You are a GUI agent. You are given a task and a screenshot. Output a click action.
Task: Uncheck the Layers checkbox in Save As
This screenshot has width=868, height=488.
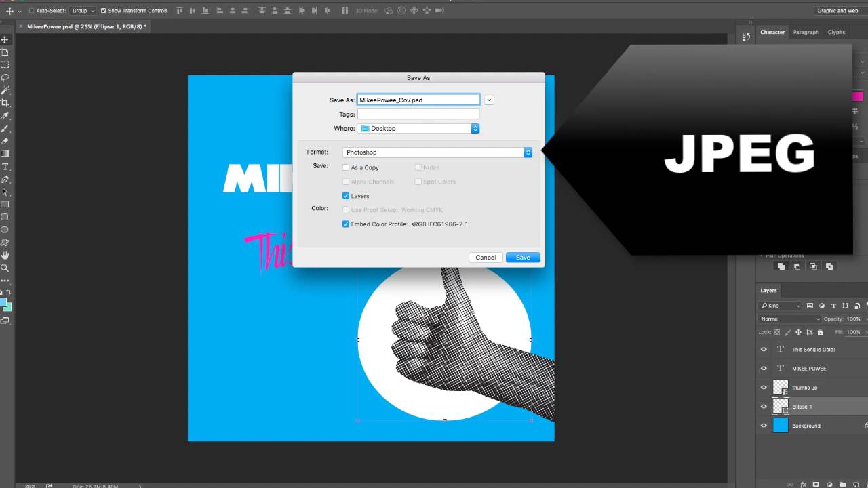click(346, 196)
